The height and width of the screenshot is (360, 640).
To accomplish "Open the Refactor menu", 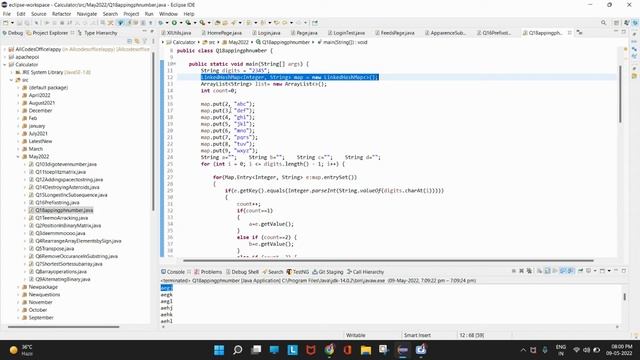I will [61, 14].
